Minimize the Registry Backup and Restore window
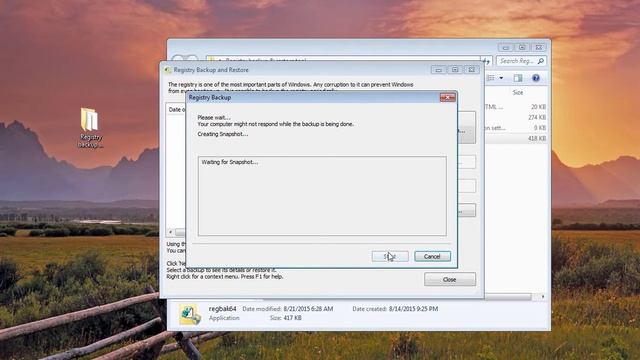 coord(439,70)
